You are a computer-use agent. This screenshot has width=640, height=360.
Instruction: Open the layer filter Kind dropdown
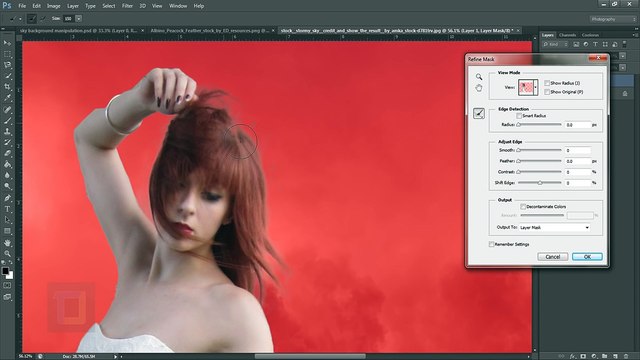point(555,44)
